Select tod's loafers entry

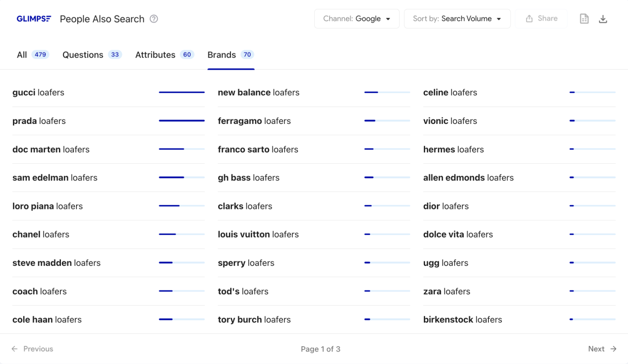pos(314,291)
